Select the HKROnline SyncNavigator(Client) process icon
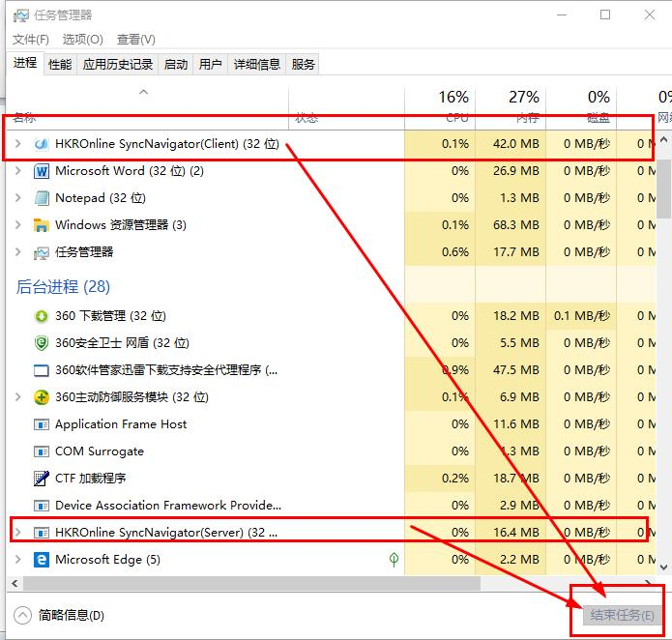Screen dimensions: 672x640 click(x=42, y=144)
